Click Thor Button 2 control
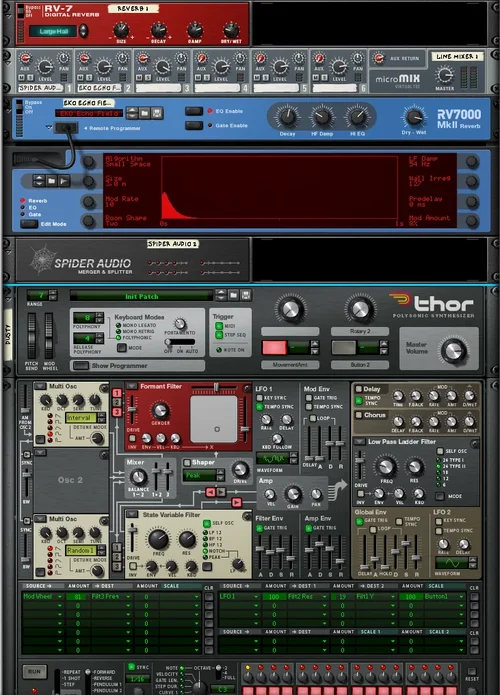The image size is (500, 695). coord(344,348)
